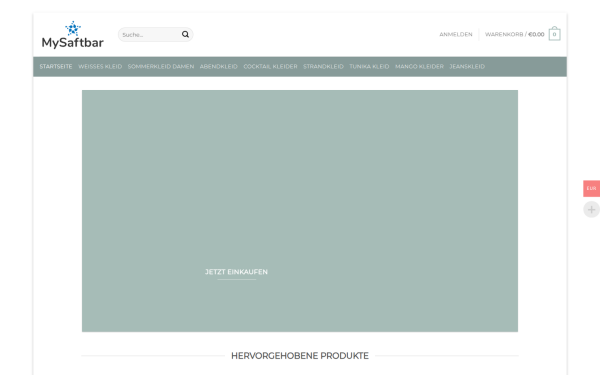The image size is (600, 375).
Task: Open the Warenkorb €0.00 link
Action: pos(514,34)
